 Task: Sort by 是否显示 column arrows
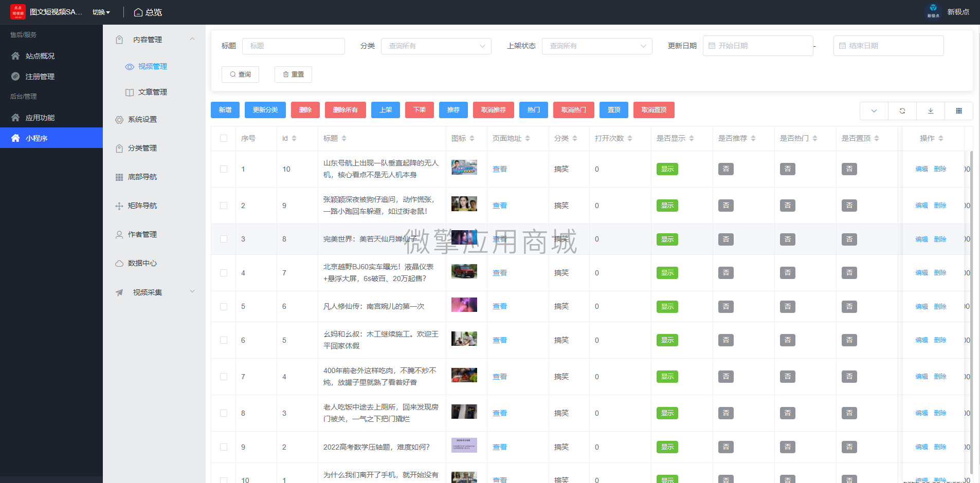pyautogui.click(x=692, y=138)
